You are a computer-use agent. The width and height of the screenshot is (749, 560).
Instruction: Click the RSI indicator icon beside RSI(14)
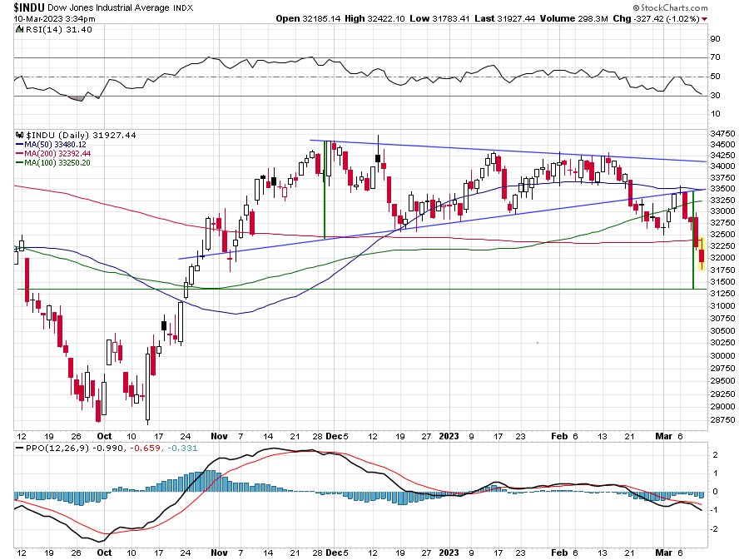tap(19, 30)
